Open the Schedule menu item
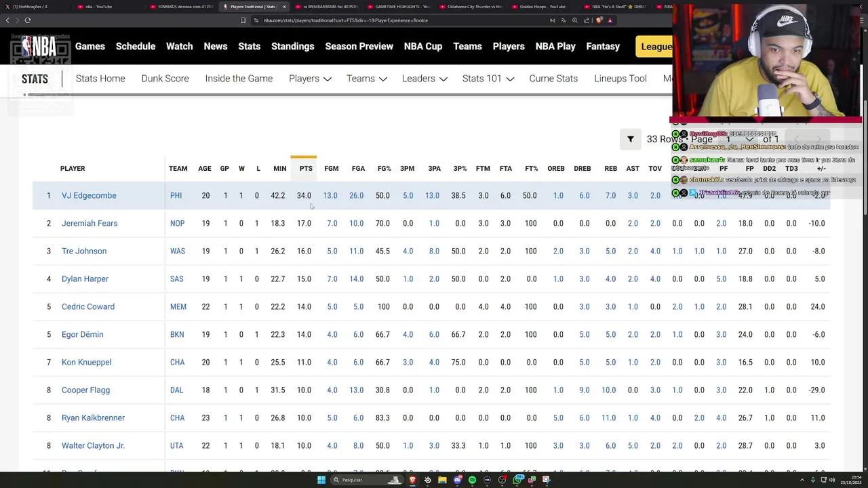Screen dimensions: 868x488 click(136, 46)
